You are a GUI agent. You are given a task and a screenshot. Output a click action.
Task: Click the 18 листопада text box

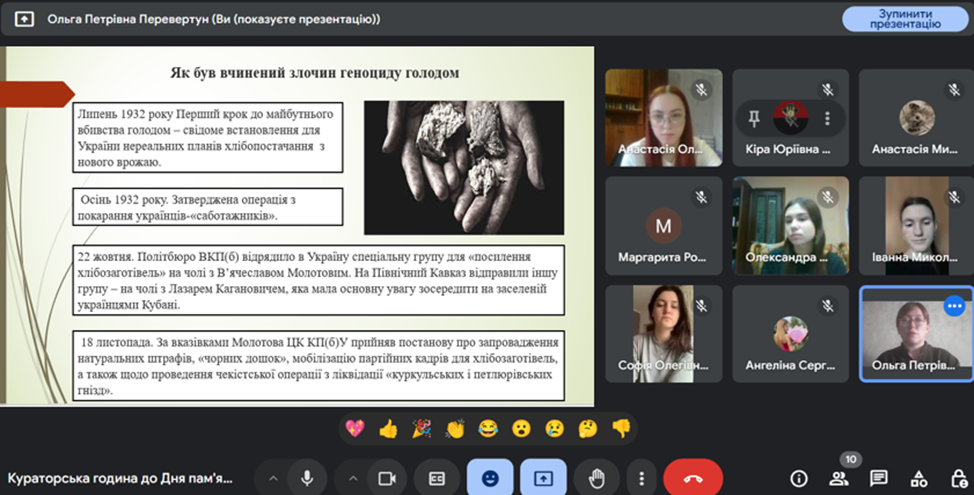pyautogui.click(x=319, y=366)
